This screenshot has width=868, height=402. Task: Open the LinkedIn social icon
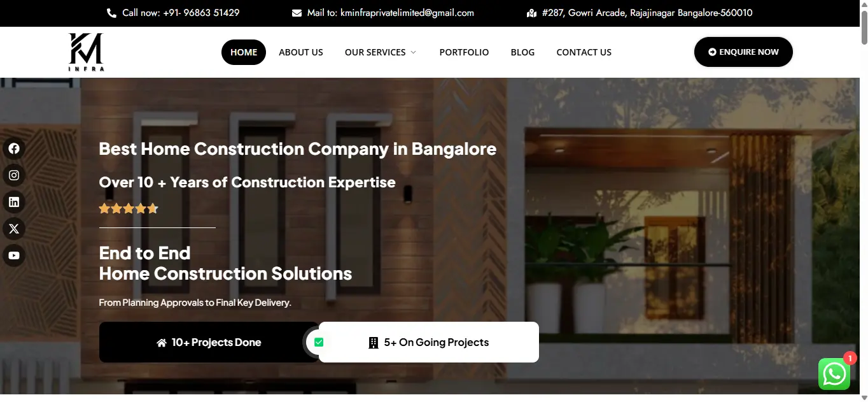click(14, 203)
